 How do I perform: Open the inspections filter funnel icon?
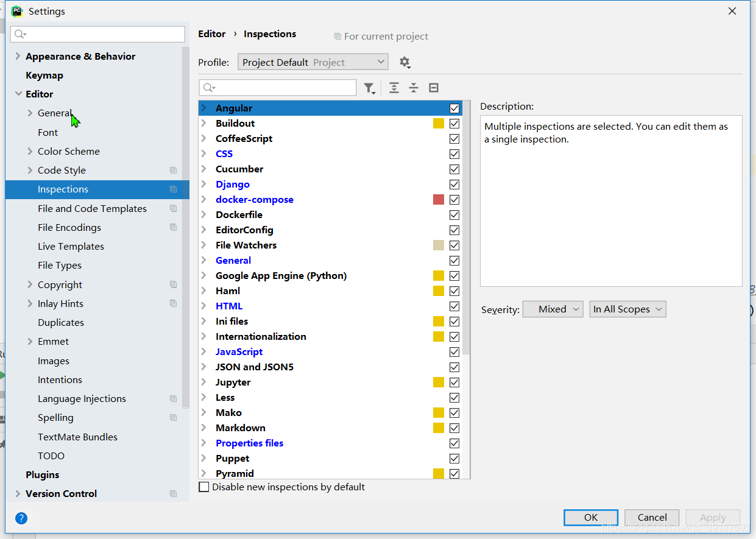pos(369,88)
